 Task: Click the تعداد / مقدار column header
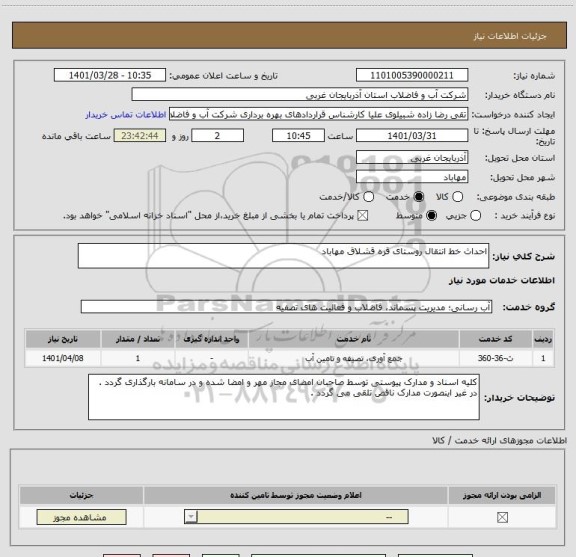pyautogui.click(x=138, y=339)
